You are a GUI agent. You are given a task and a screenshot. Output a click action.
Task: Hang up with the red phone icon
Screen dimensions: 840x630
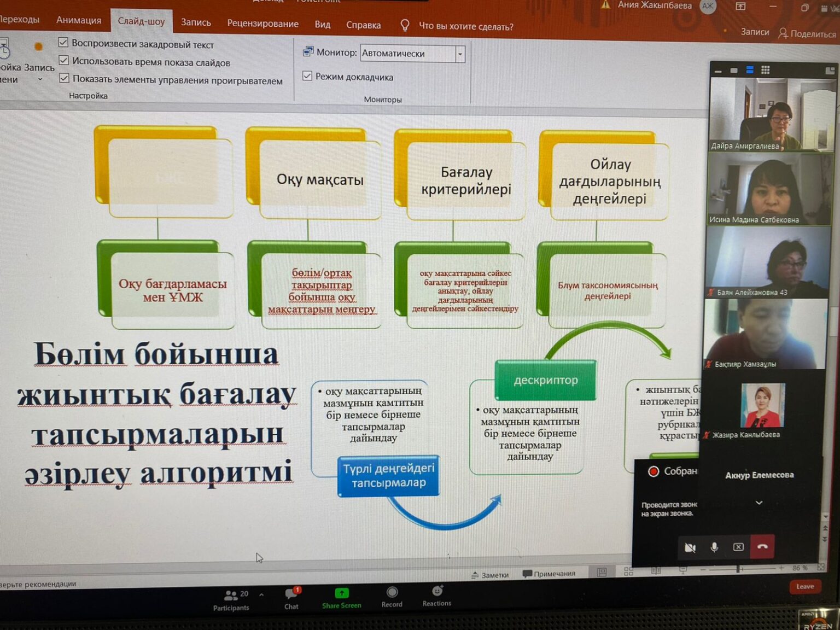point(762,546)
